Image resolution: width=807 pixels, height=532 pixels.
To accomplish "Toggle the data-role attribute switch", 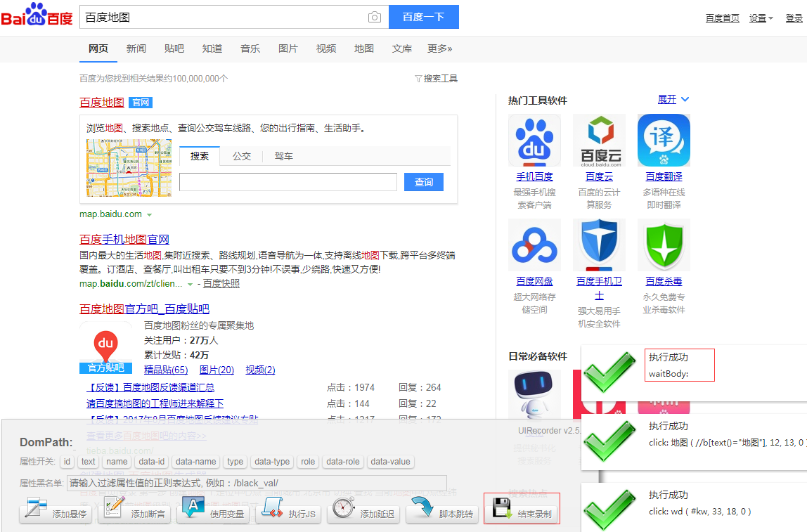I will point(343,462).
